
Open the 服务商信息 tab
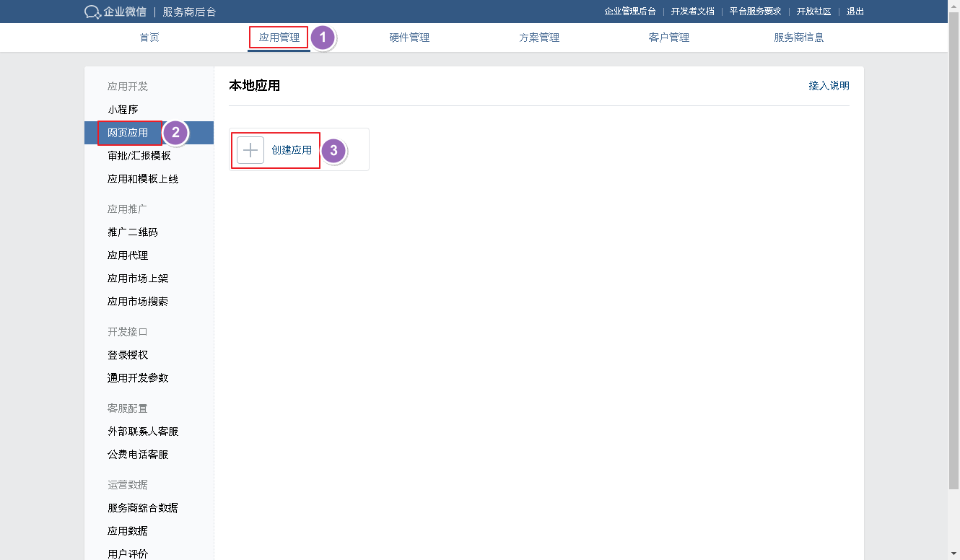click(799, 38)
